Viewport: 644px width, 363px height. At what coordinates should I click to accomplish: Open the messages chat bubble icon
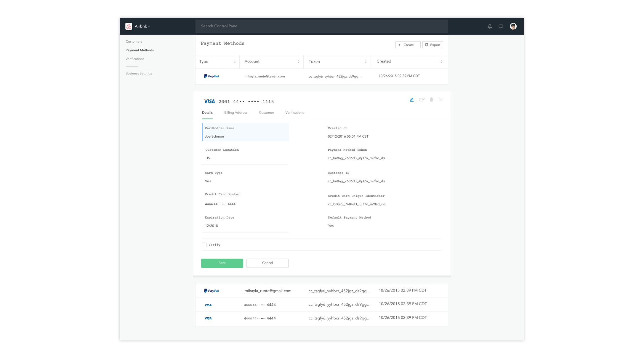(501, 26)
